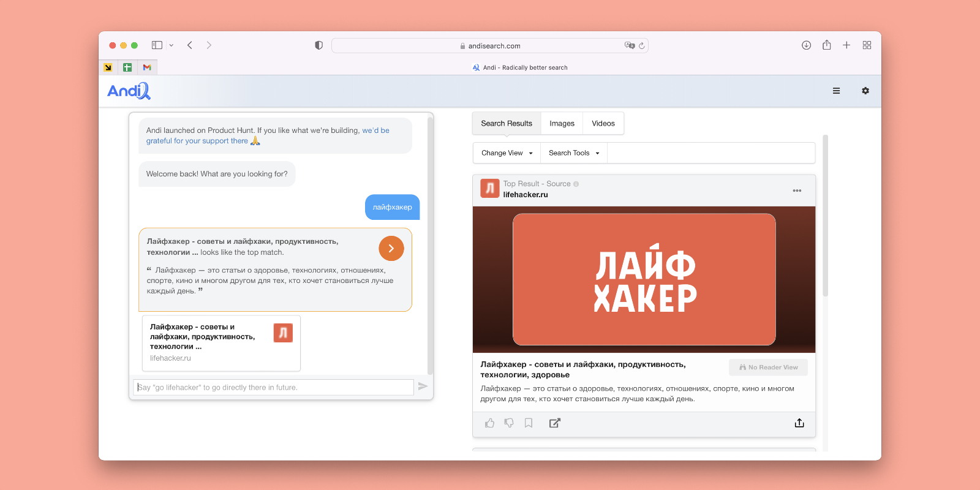
Task: Click the Лайфхакер description text in results
Action: [637, 394]
